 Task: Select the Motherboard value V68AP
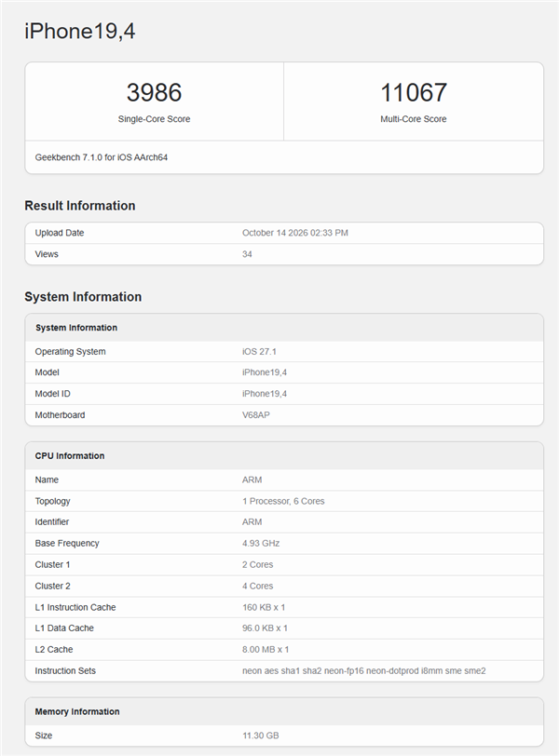(255, 415)
